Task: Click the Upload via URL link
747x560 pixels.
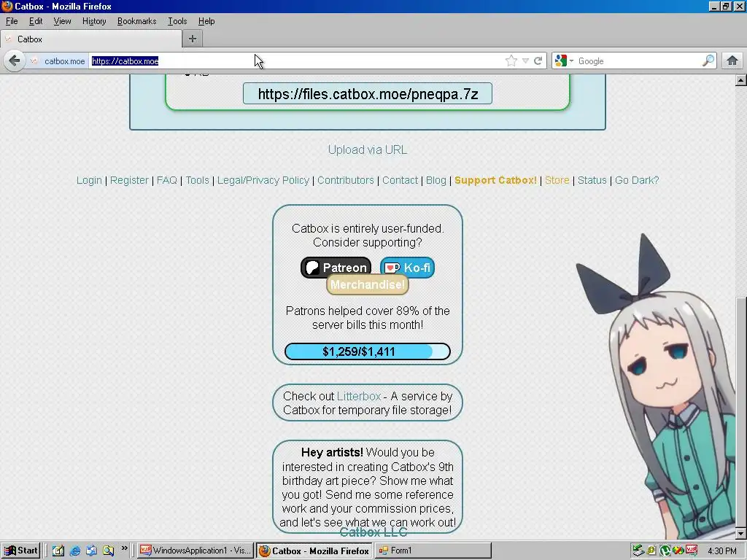Action: pyautogui.click(x=368, y=149)
